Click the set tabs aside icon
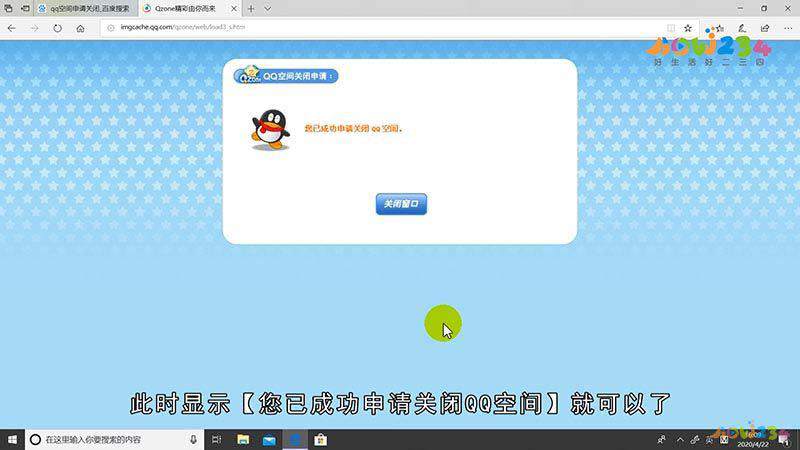 (x=25, y=9)
